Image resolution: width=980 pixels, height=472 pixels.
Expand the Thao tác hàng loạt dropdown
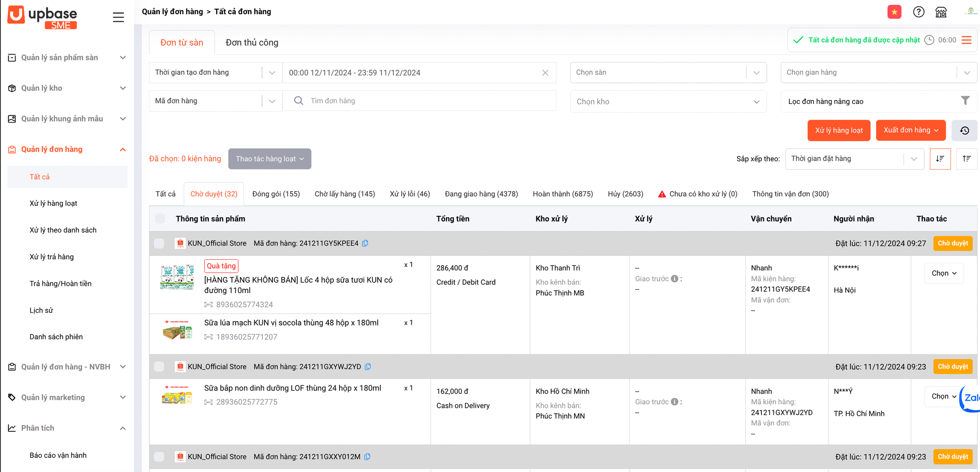[x=269, y=159]
